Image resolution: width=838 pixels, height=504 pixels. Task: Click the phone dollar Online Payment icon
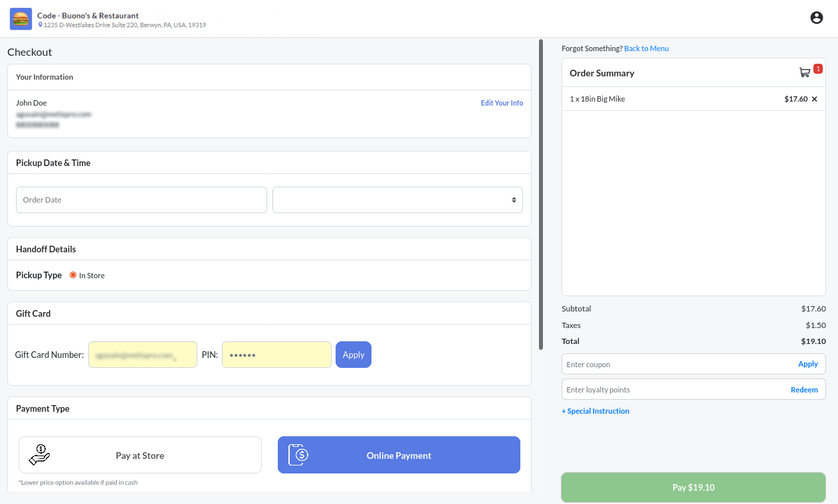pyautogui.click(x=298, y=455)
